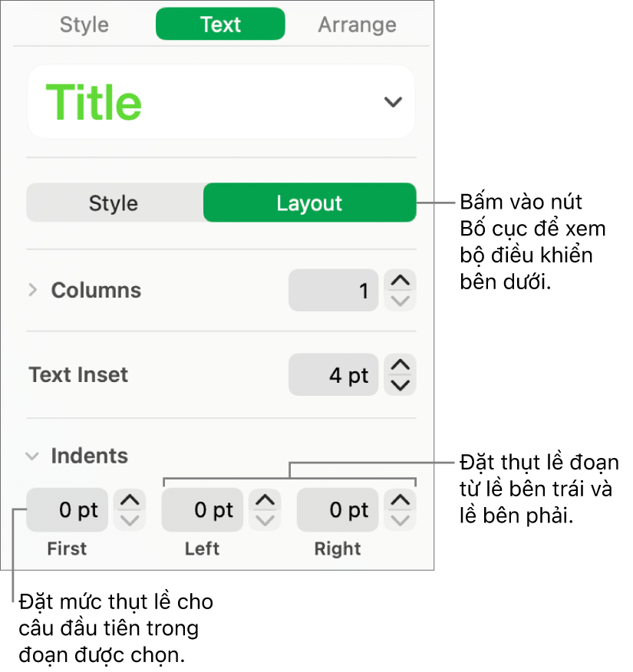The width and height of the screenshot is (633, 672).
Task: Open the Style tab at top
Action: pos(84,25)
